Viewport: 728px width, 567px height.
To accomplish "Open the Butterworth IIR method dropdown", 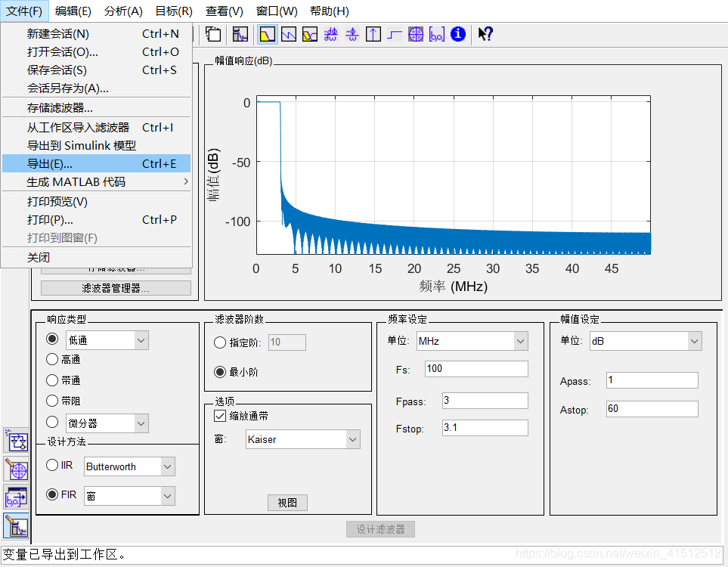I will (129, 466).
